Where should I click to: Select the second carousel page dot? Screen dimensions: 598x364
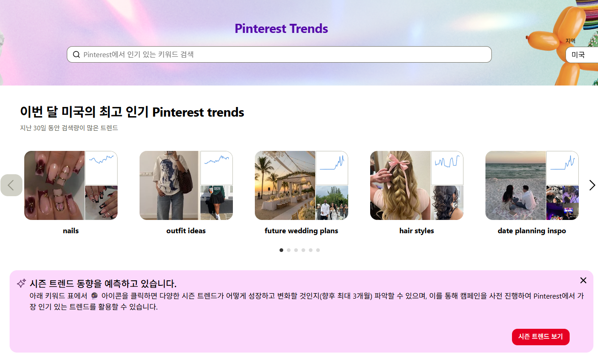coord(289,250)
